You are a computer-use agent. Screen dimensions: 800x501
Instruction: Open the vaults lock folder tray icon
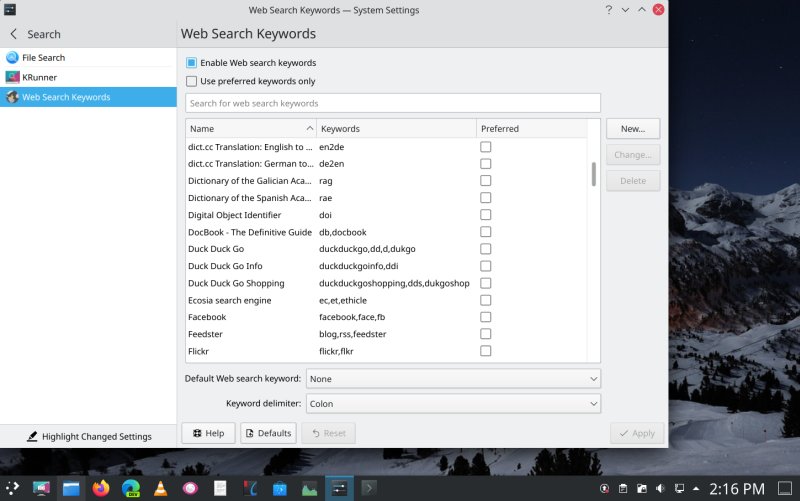(x=642, y=489)
